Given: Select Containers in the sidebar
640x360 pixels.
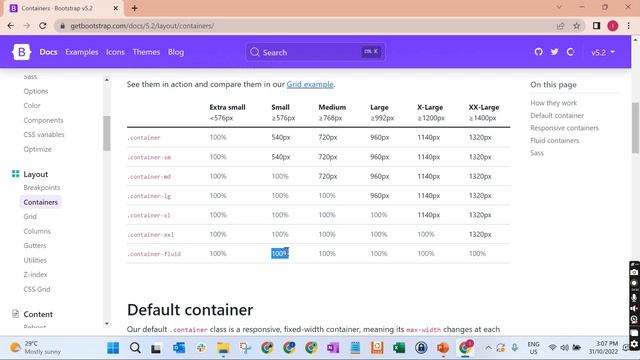Looking at the screenshot, I should click(40, 202).
